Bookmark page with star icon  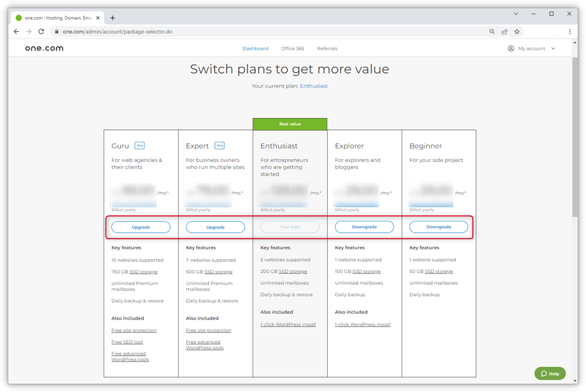click(517, 32)
